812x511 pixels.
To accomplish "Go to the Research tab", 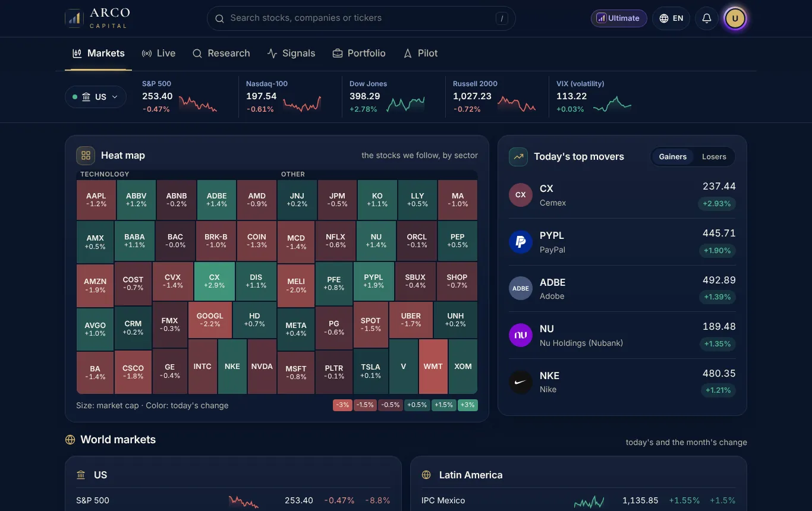I will pyautogui.click(x=221, y=53).
